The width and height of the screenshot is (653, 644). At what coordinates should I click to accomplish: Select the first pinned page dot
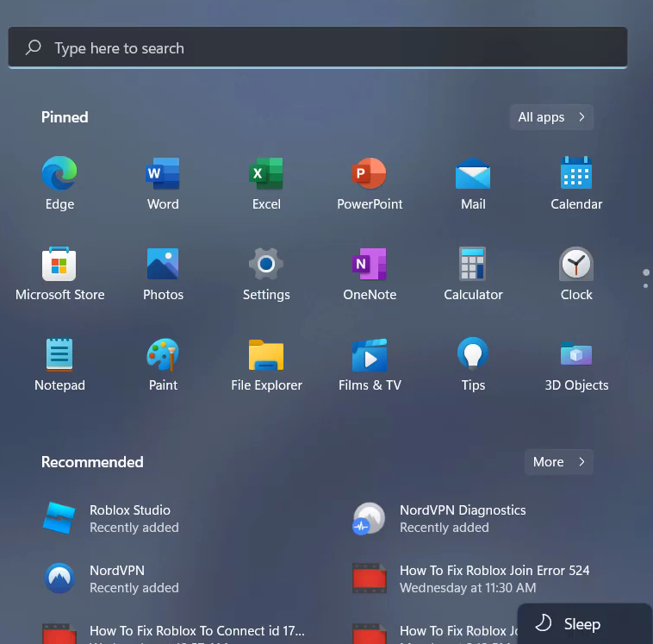646,272
